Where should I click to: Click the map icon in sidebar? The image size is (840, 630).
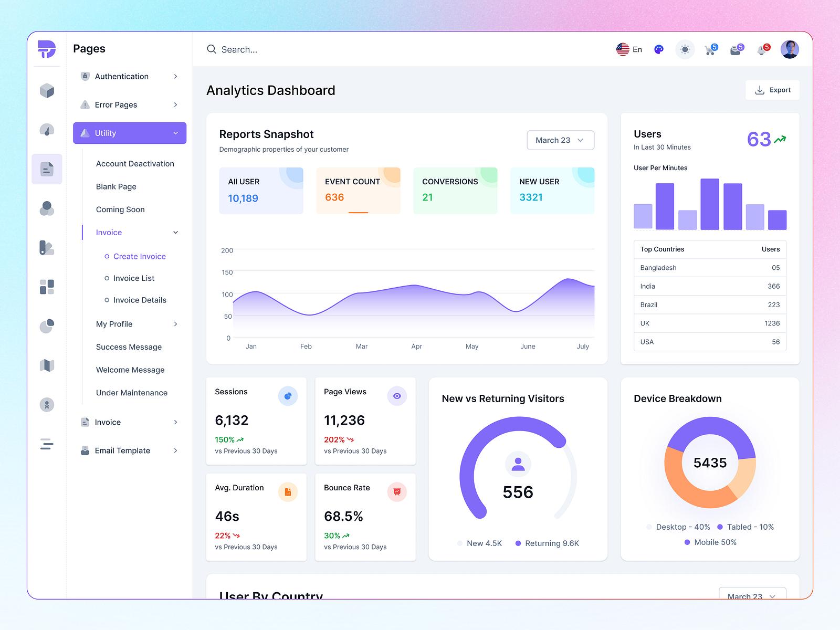click(47, 365)
